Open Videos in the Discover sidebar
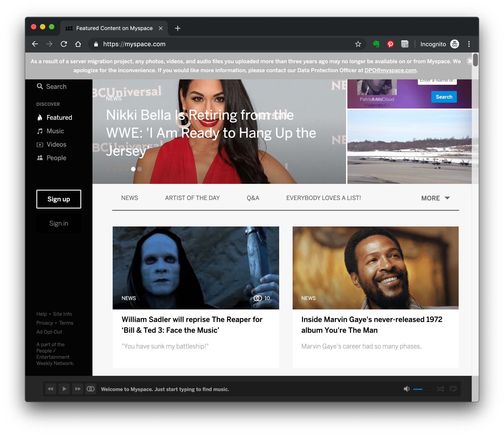504x435 pixels. click(52, 145)
